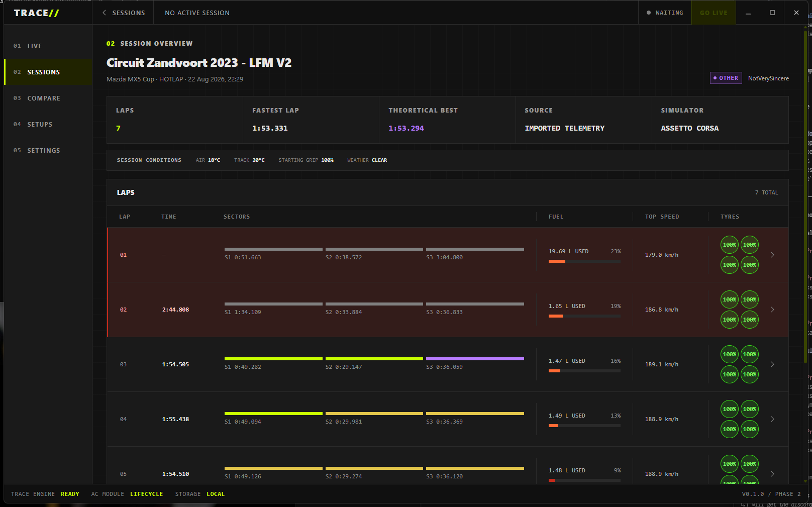Click lap 01 fuel usage bar
This screenshot has width=812, height=507.
point(584,261)
